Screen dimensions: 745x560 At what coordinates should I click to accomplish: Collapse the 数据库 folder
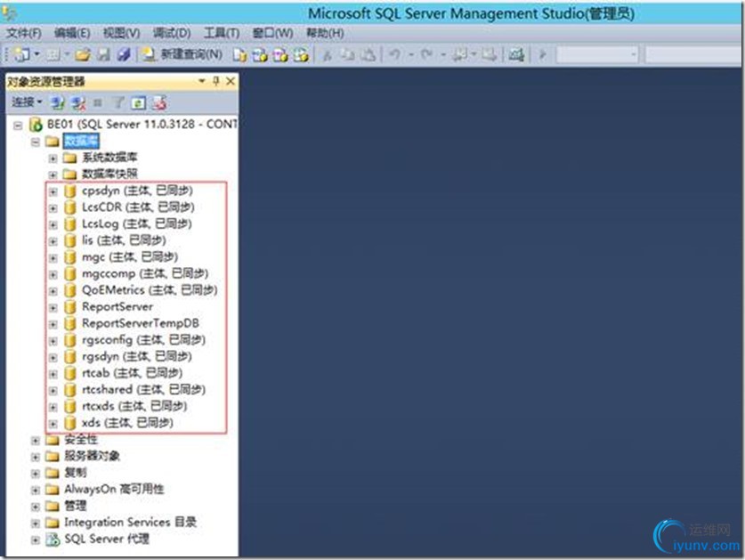click(x=36, y=142)
